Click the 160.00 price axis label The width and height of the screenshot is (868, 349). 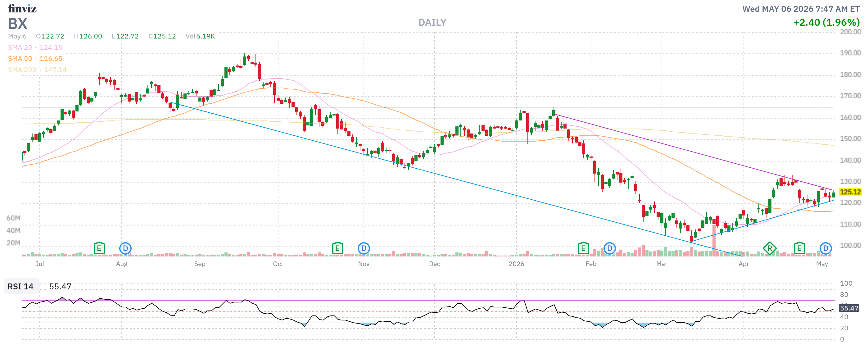click(x=850, y=117)
